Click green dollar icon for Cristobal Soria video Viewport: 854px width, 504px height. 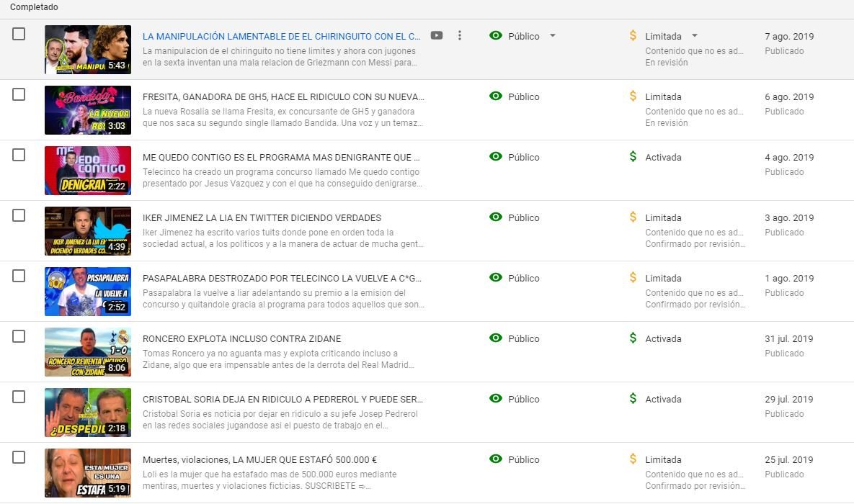(633, 398)
